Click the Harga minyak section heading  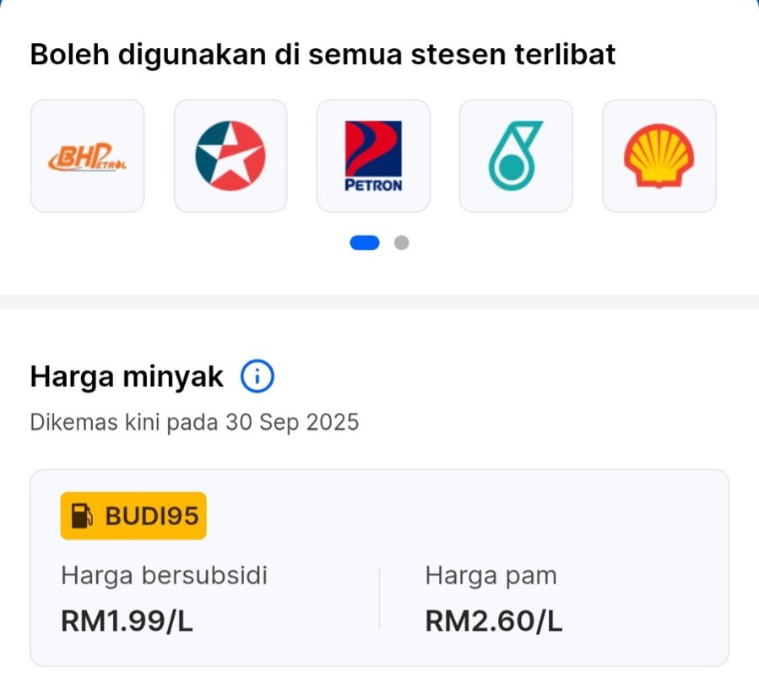(127, 377)
